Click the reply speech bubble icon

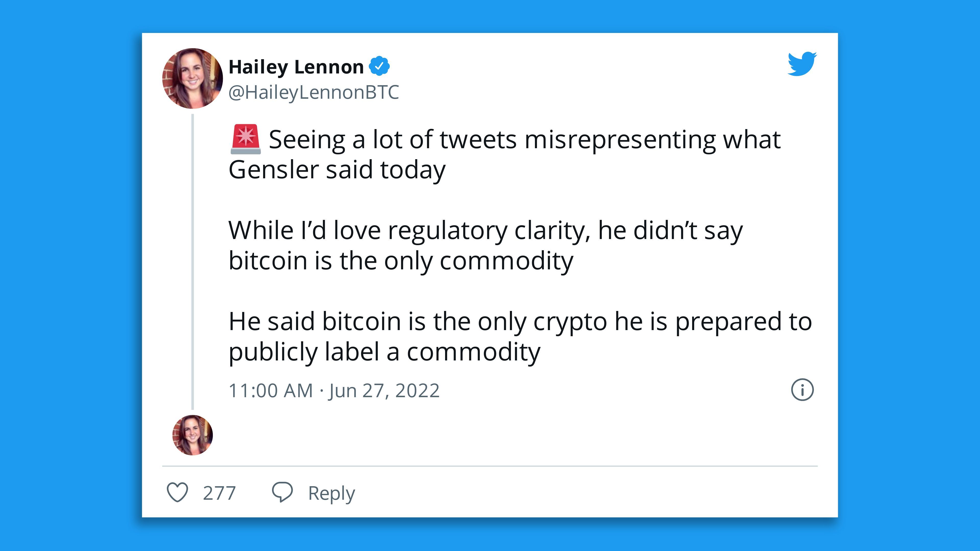click(x=282, y=492)
